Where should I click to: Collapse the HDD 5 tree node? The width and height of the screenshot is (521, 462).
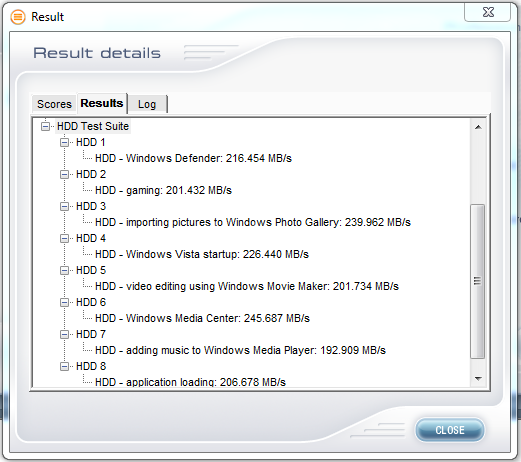pos(64,270)
